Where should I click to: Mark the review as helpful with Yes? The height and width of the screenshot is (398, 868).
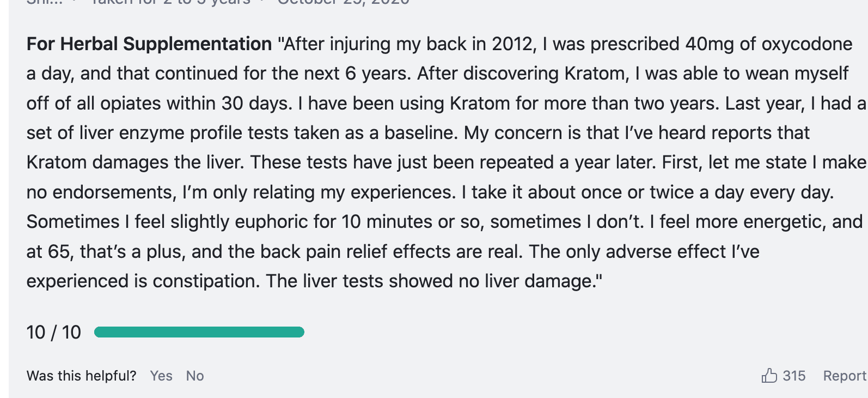click(161, 376)
